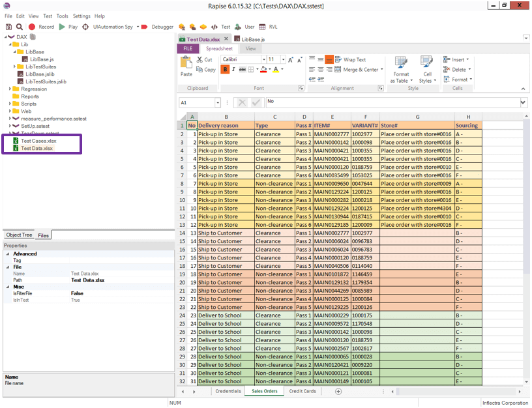Image resolution: width=532 pixels, height=408 pixels.
Task: Open the User functions icon
Action: pyautogui.click(x=238, y=27)
